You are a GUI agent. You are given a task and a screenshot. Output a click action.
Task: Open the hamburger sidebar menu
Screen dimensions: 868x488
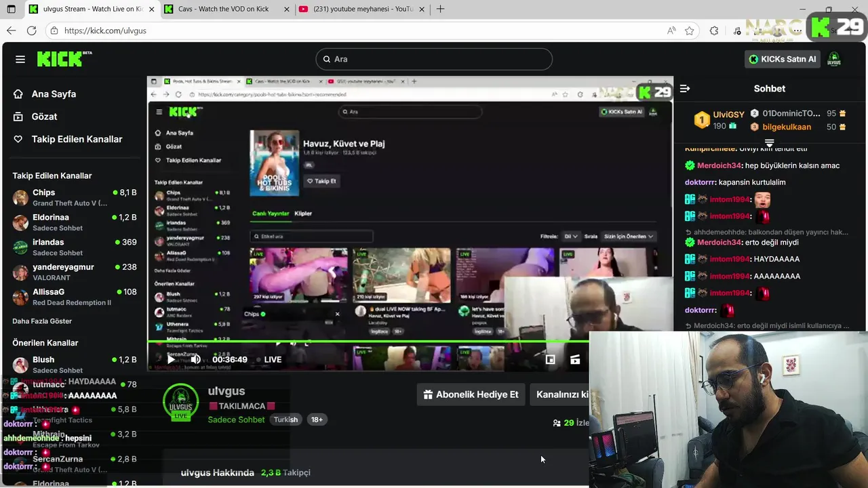coord(20,59)
